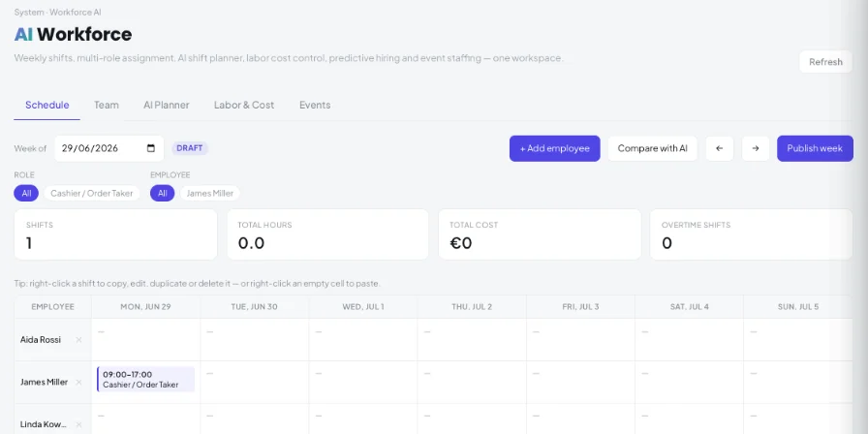
Task: Click the System · Workforce AI breadcrumb
Action: tap(57, 13)
